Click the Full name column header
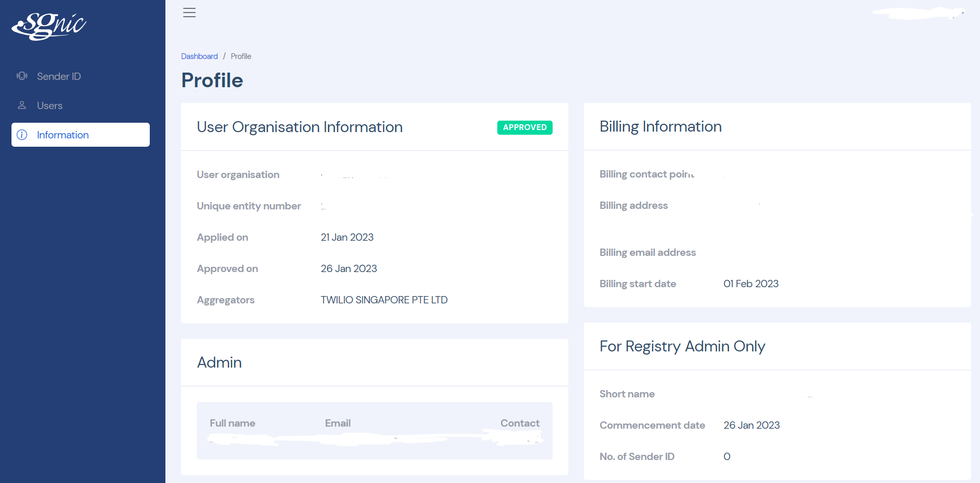Screen dimensions: 980x483 [x=232, y=423]
